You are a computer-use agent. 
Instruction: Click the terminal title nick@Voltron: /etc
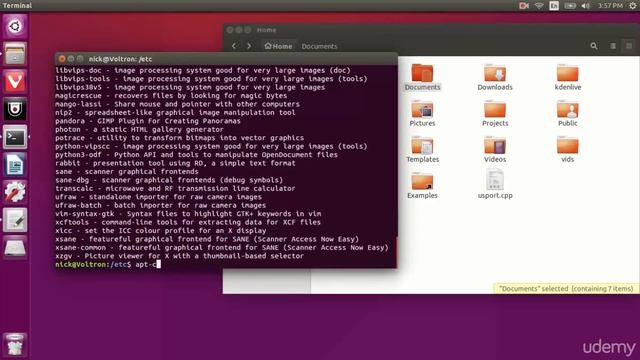(120, 59)
